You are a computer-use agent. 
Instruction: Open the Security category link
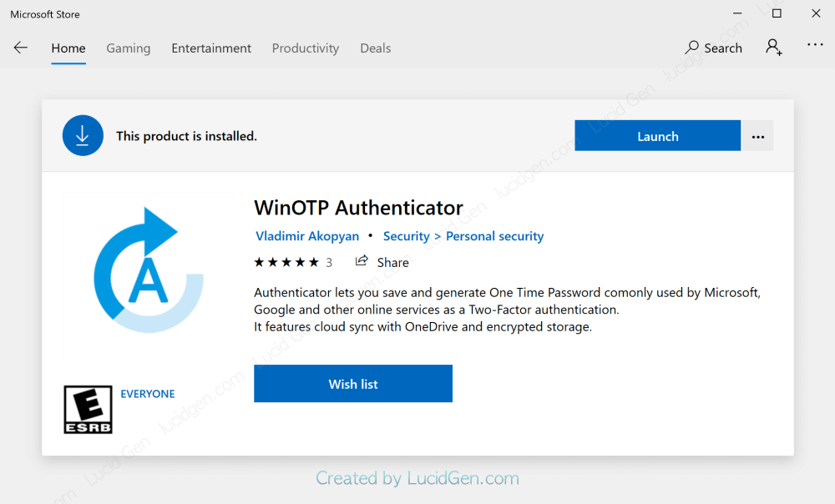pyautogui.click(x=406, y=236)
